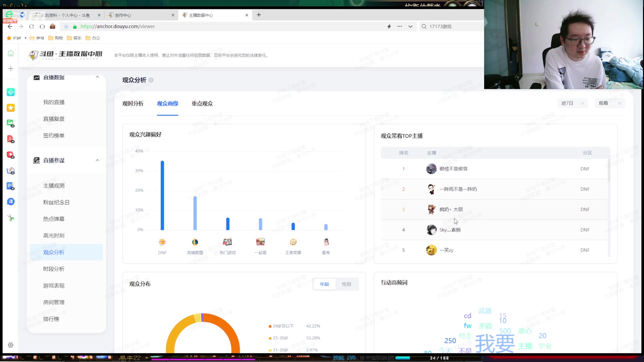Close the 创作中心 browser tab

pos(173,15)
